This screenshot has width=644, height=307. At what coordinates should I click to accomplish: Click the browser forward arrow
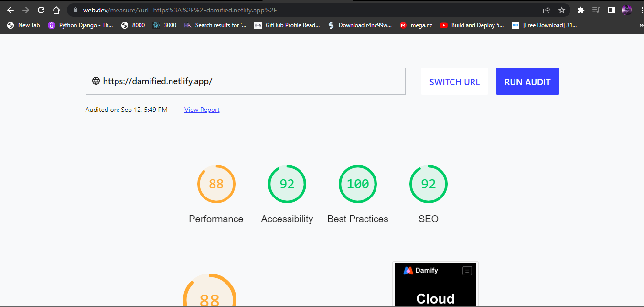[x=26, y=10]
